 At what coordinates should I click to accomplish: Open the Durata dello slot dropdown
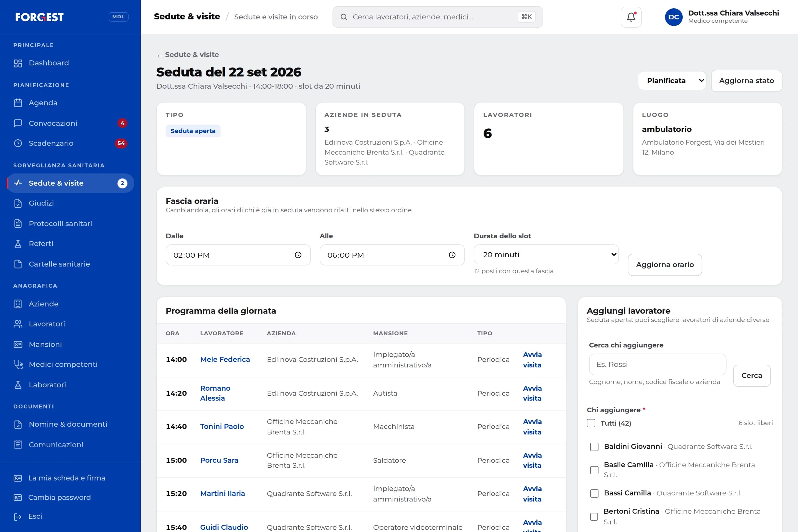(x=546, y=254)
